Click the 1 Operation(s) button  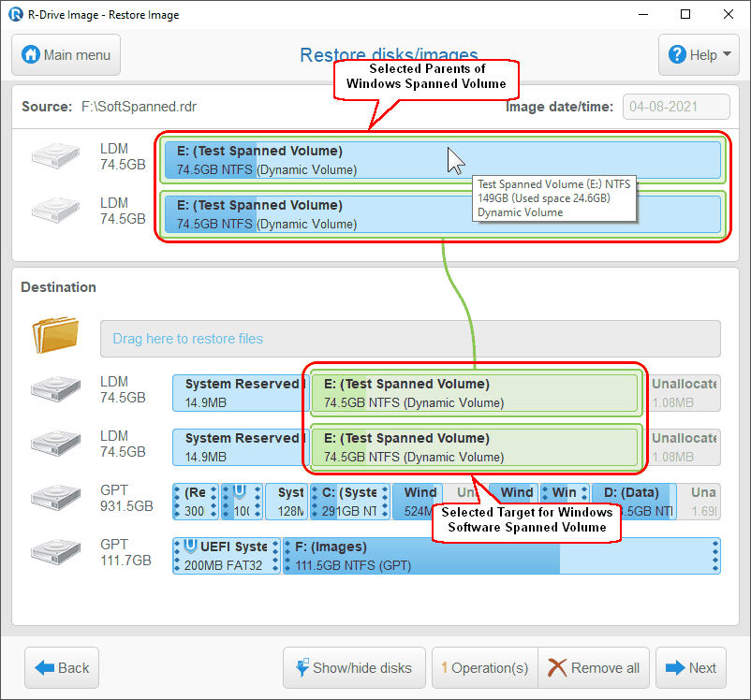485,668
